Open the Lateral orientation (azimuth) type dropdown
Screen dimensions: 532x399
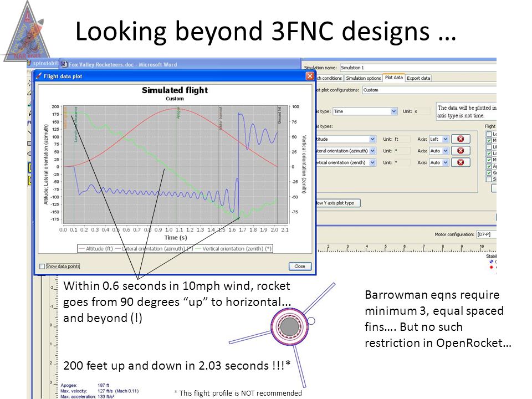[x=345, y=151]
